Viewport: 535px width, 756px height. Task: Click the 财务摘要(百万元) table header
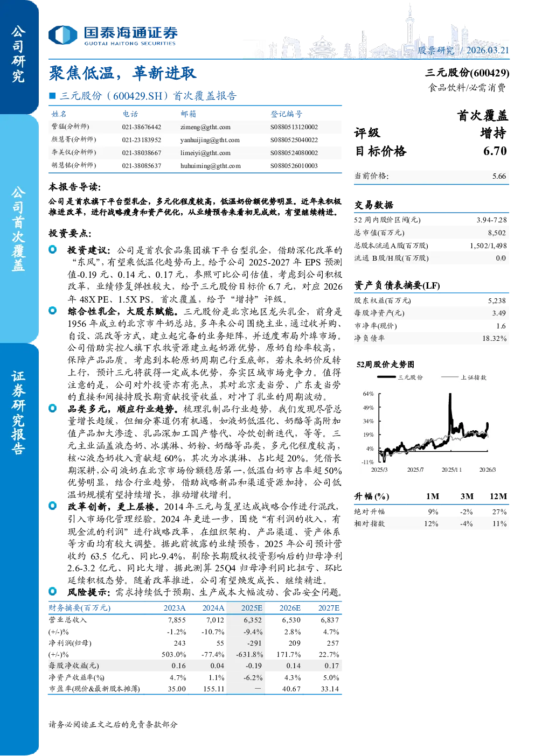(80, 608)
